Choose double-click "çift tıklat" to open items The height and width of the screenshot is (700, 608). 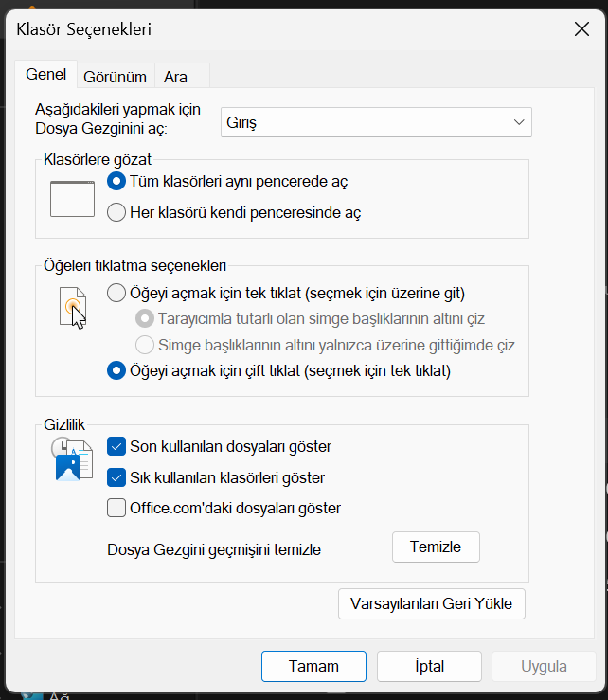point(117,370)
